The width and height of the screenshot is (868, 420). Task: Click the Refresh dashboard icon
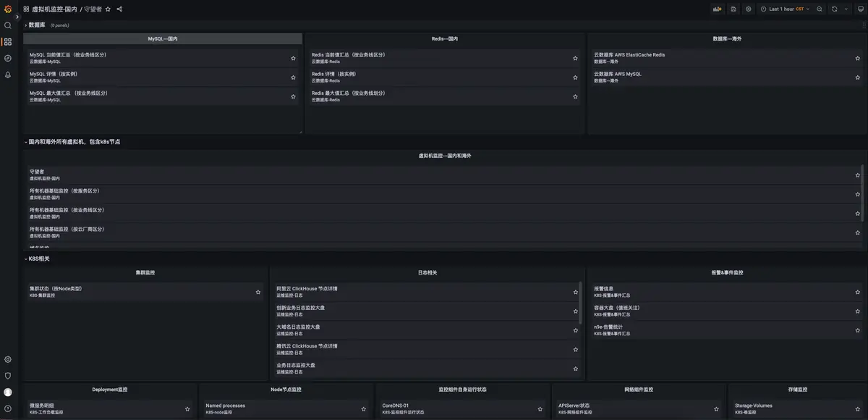(835, 9)
